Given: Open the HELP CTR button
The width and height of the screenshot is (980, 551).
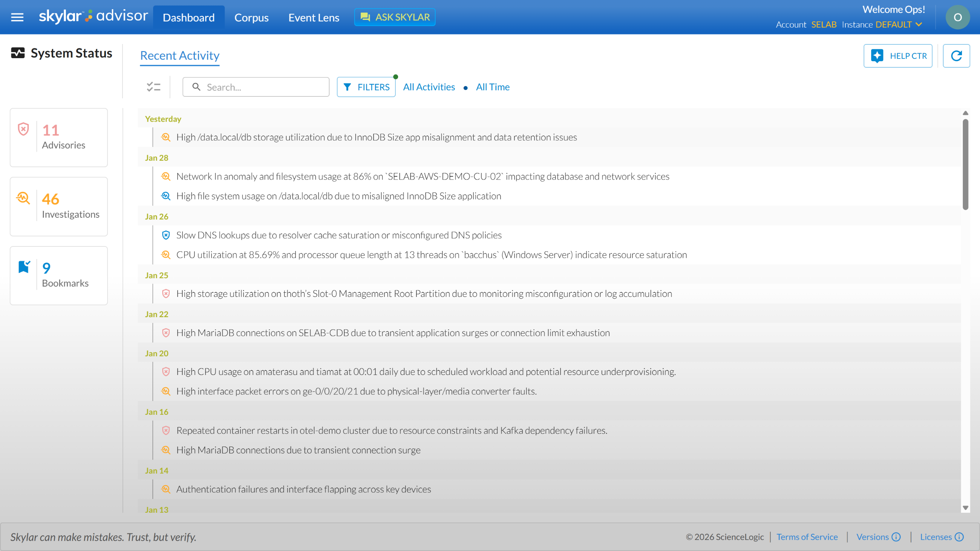Looking at the screenshot, I should (898, 56).
